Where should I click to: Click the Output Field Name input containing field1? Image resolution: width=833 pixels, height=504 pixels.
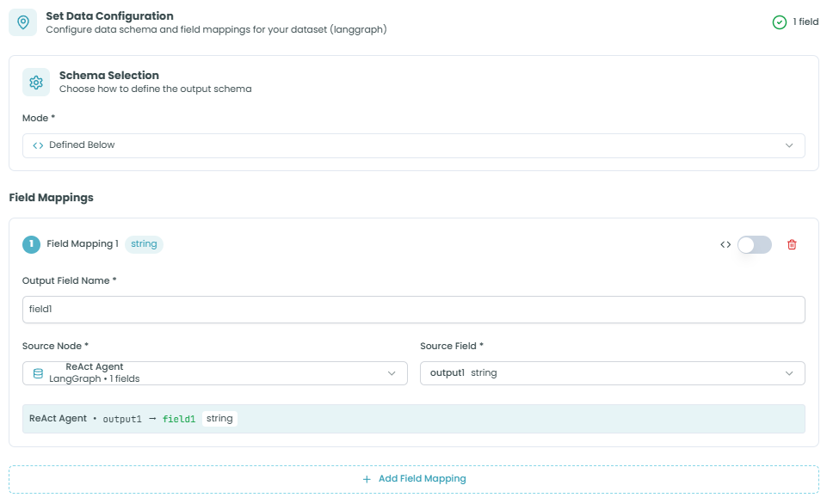(413, 310)
